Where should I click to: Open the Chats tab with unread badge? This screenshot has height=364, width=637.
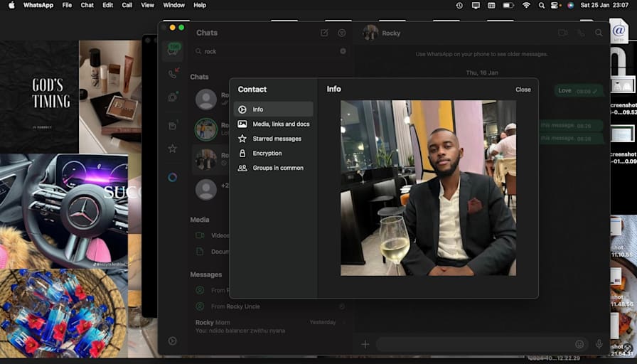(173, 50)
